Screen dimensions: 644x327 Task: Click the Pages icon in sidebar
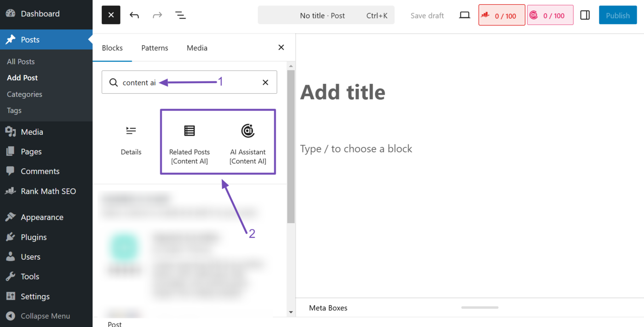click(x=11, y=151)
